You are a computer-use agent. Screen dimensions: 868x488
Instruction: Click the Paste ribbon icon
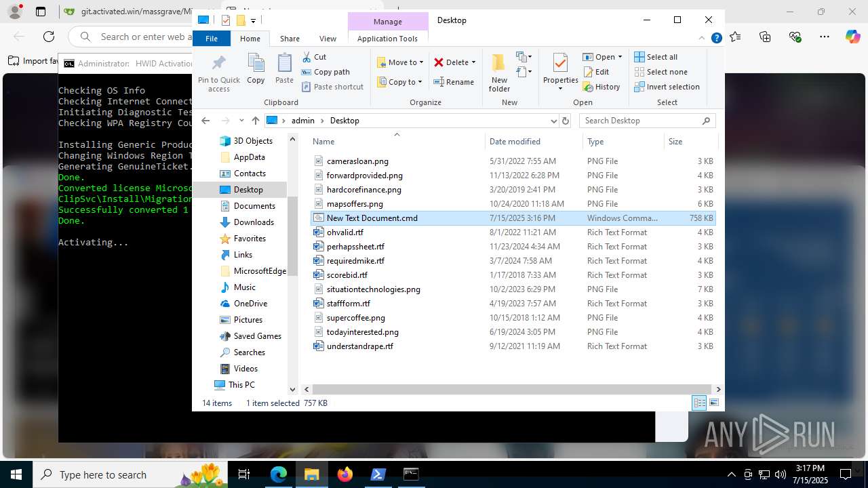(284, 69)
